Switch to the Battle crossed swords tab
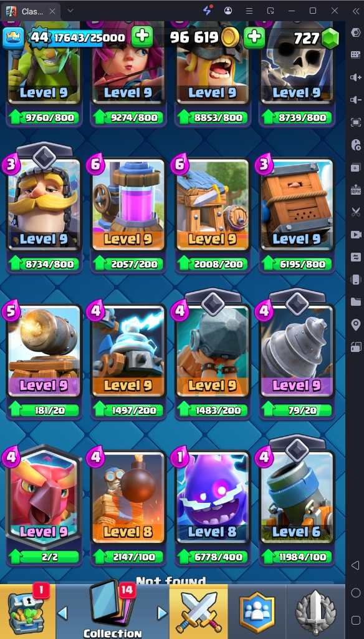The image size is (364, 639). pos(199,612)
